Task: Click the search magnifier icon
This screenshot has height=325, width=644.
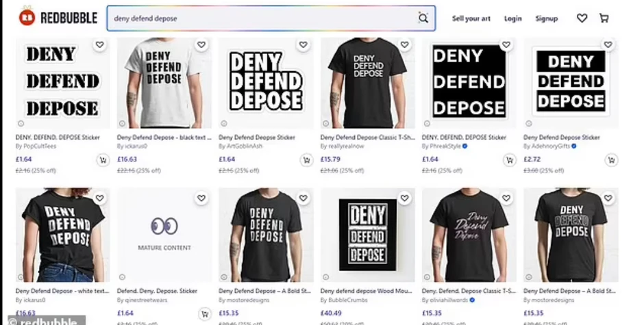Action: [x=423, y=18]
